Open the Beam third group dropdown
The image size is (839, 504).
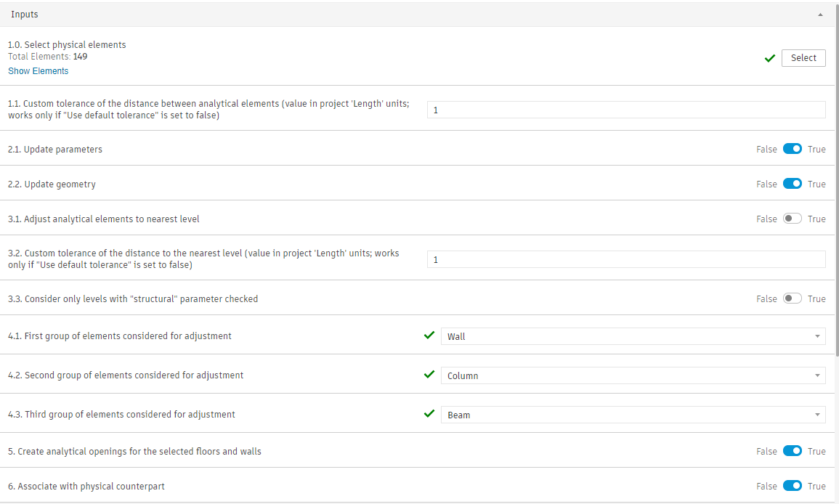tap(633, 415)
